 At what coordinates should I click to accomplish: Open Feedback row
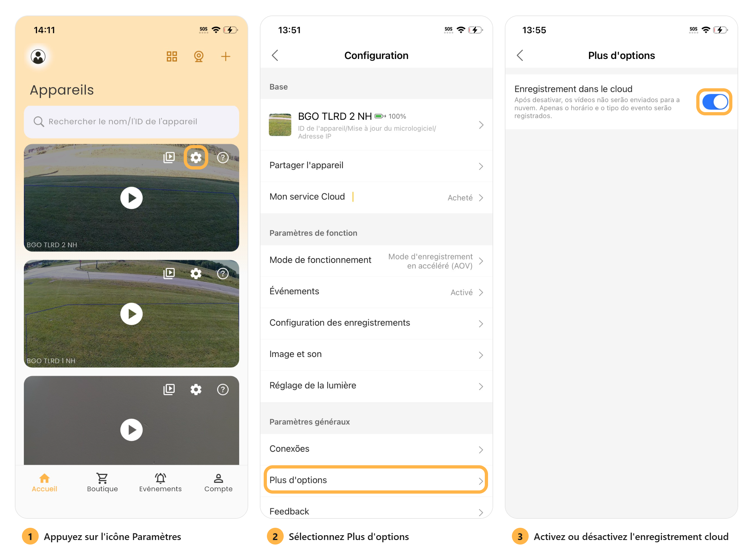click(x=376, y=508)
